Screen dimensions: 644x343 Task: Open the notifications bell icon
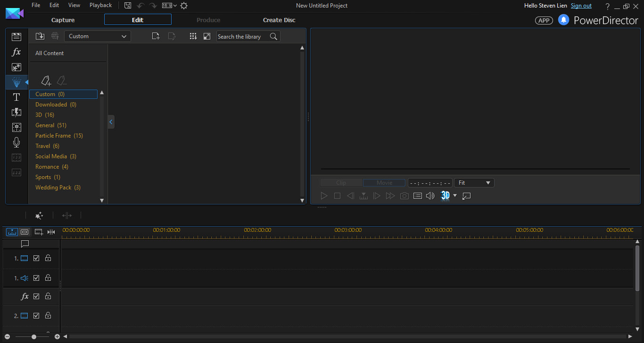click(563, 20)
